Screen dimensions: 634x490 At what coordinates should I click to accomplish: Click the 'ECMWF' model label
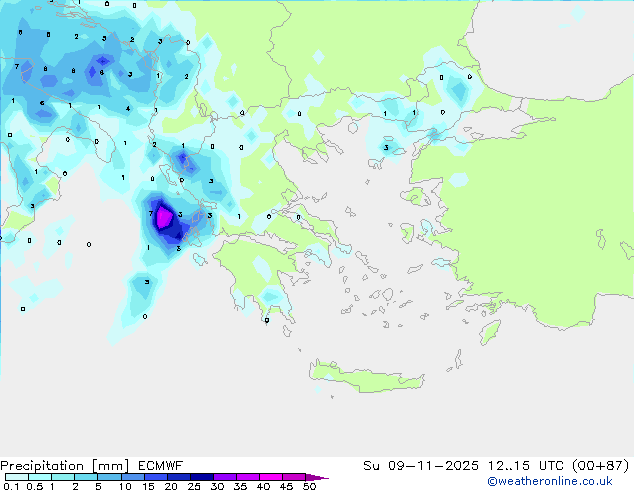161,466
